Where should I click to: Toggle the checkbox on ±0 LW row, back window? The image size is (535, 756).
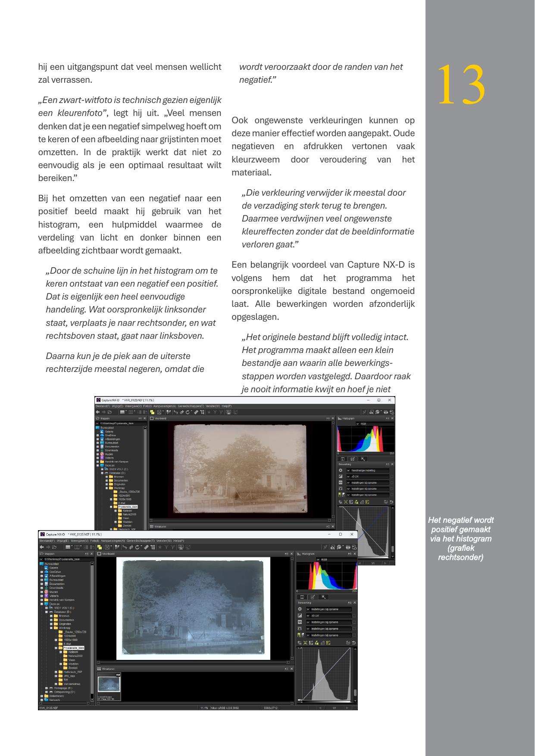[392, 476]
